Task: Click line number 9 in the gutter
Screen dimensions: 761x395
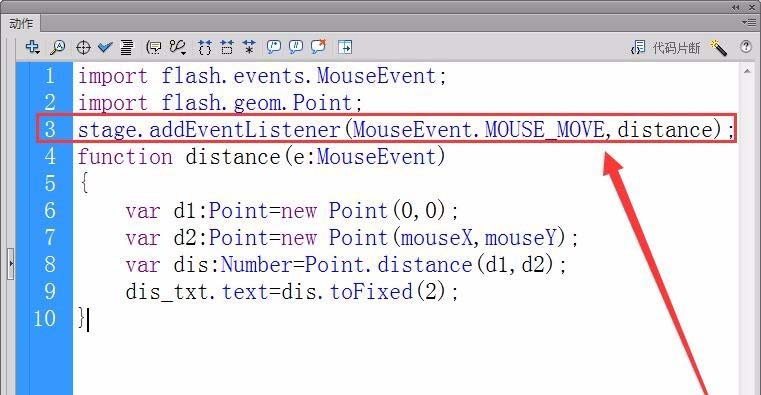Action: tap(50, 292)
